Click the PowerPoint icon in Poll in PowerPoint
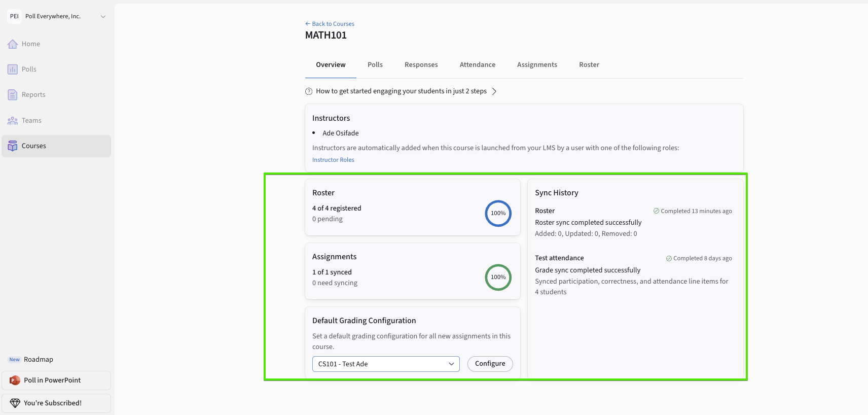868x415 pixels. (x=15, y=381)
